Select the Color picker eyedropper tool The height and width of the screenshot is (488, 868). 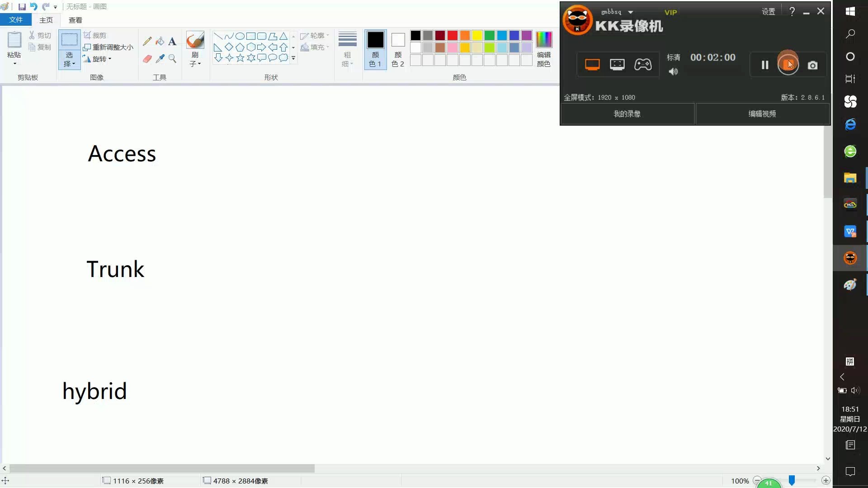tap(160, 59)
